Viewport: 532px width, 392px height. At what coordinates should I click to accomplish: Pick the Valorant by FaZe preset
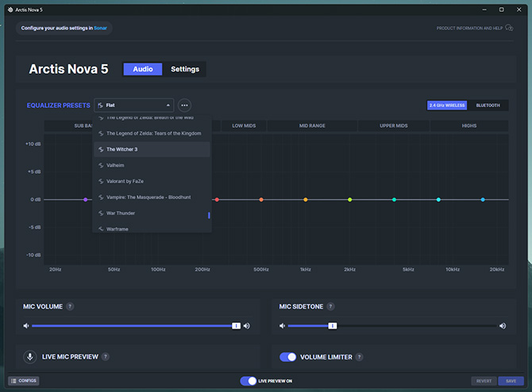coord(152,181)
